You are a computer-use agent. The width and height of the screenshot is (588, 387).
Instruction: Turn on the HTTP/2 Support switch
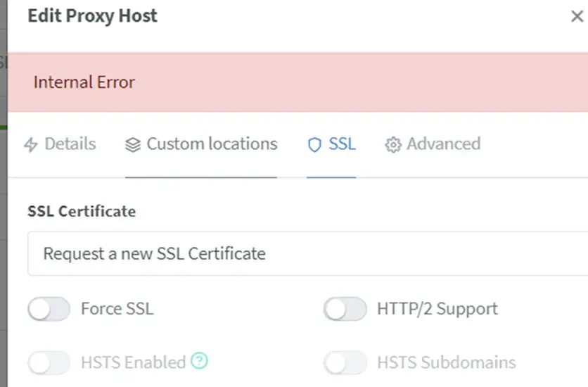345,309
